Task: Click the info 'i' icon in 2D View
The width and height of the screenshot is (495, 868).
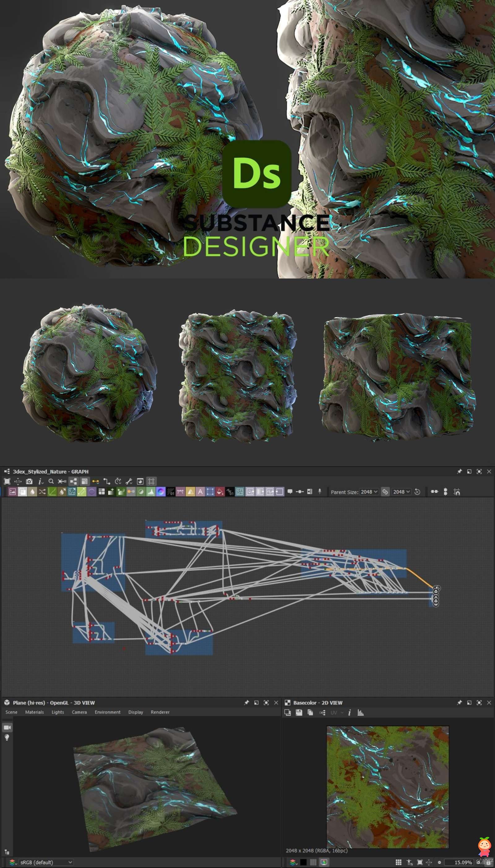Action: point(349,712)
